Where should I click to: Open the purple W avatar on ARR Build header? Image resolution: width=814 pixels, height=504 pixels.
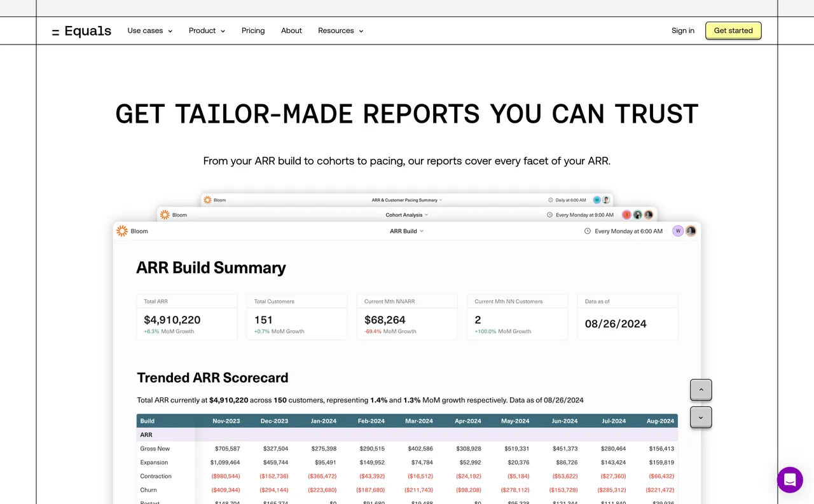pos(678,231)
